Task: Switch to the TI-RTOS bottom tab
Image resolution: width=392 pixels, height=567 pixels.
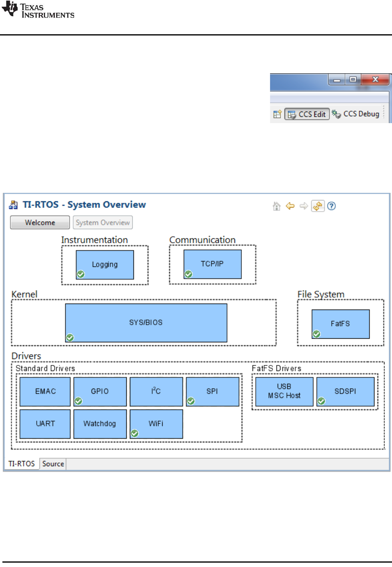Action: pyautogui.click(x=22, y=464)
